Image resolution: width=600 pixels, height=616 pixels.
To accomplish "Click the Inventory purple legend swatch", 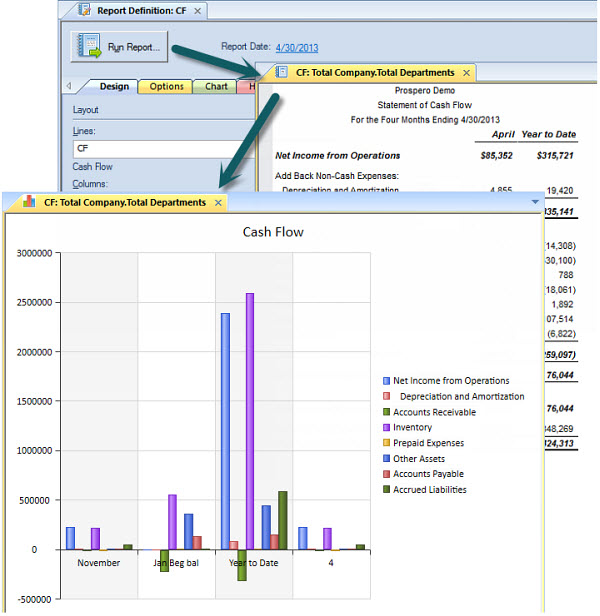I will (x=386, y=428).
